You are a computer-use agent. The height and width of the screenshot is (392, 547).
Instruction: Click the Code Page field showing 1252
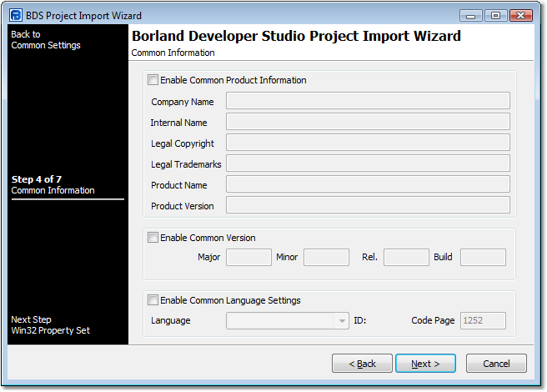(x=483, y=320)
